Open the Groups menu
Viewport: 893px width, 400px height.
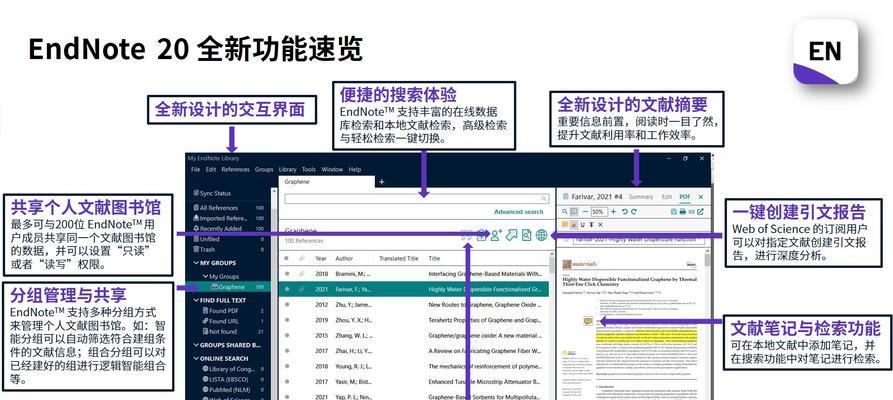(264, 169)
